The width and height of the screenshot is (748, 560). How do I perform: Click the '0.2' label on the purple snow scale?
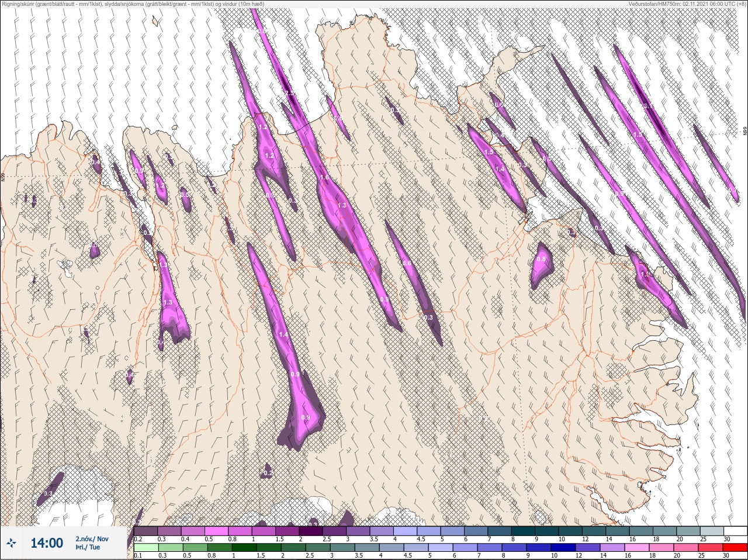tap(138, 538)
